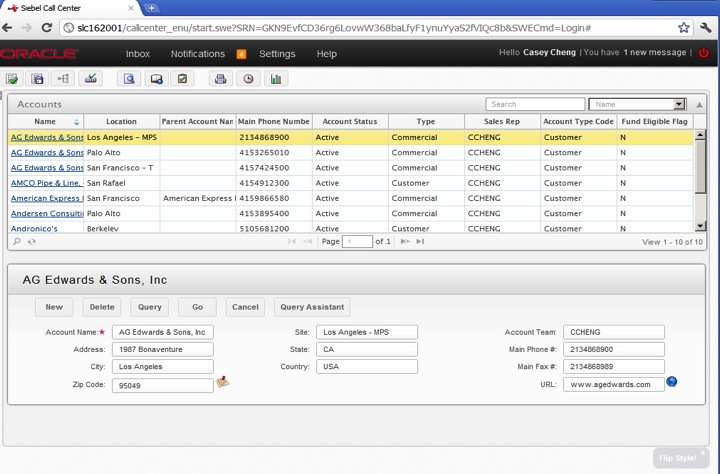Go to previous page of accounts

click(308, 241)
